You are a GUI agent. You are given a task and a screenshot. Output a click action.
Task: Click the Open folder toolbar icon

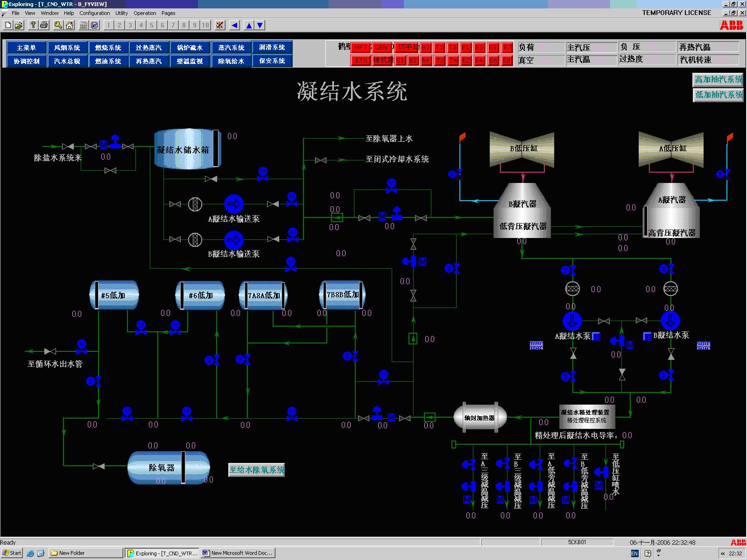tap(19, 25)
